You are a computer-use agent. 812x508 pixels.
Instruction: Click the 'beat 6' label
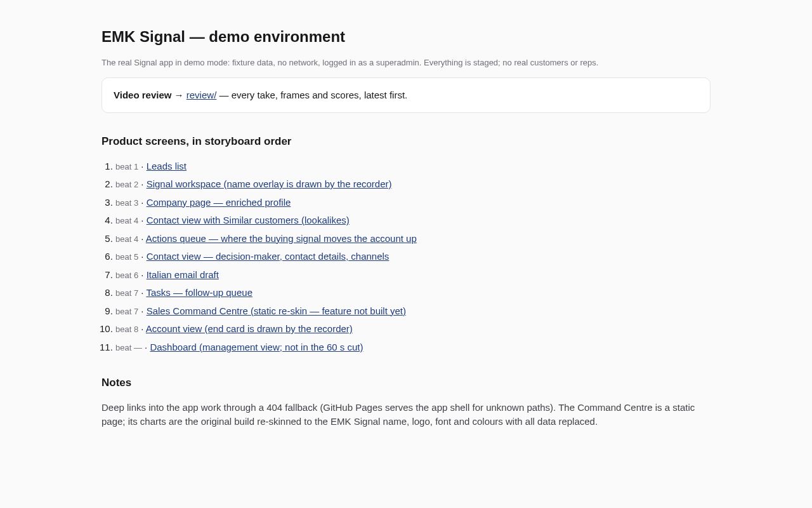point(127,276)
